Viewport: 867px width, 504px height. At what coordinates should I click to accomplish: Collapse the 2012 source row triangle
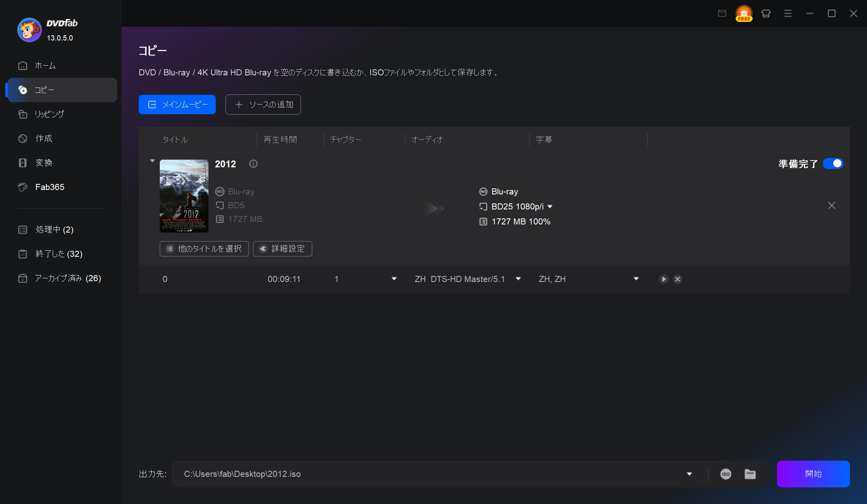click(x=152, y=161)
